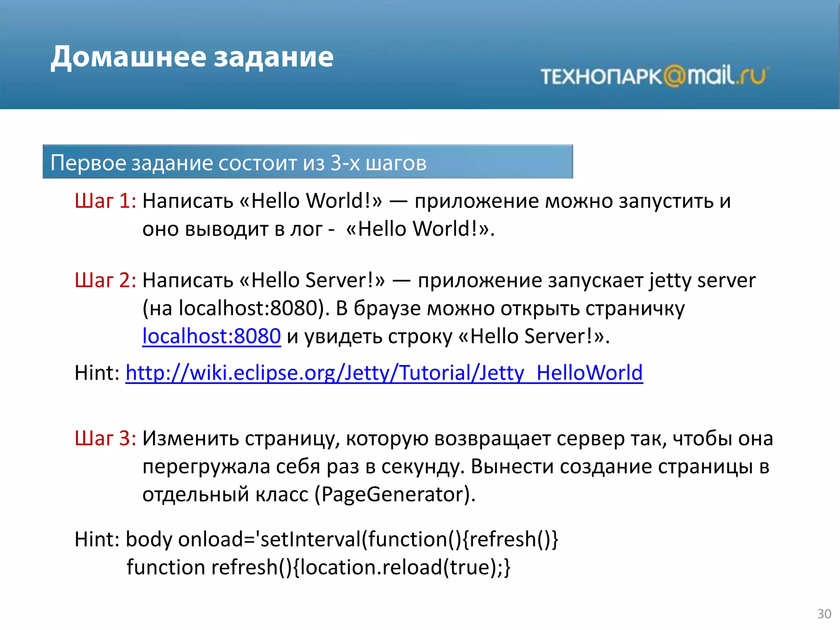Click the red 'Шаг 2:' label
Viewport: 840px width, 630px height.
(105, 280)
